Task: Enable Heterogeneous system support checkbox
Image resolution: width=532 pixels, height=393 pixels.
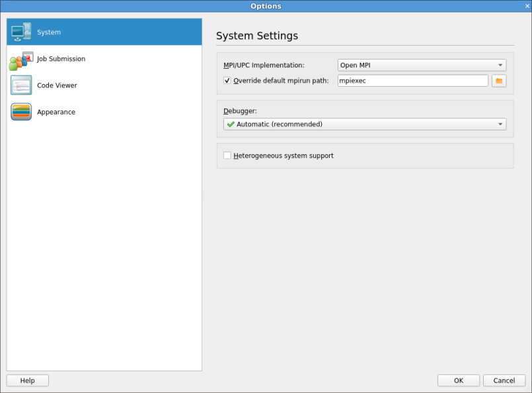Action: pyautogui.click(x=227, y=155)
